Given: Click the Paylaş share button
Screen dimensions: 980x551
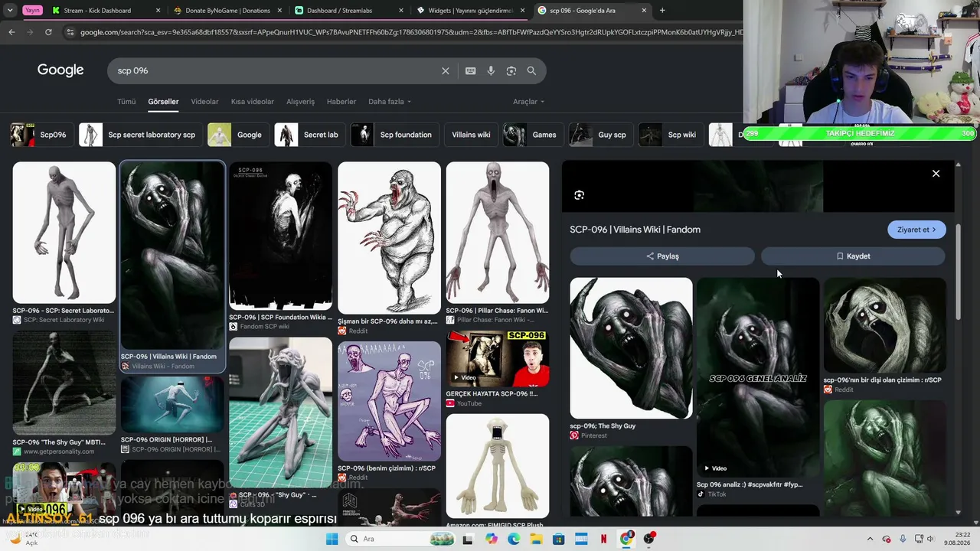Looking at the screenshot, I should 662,256.
